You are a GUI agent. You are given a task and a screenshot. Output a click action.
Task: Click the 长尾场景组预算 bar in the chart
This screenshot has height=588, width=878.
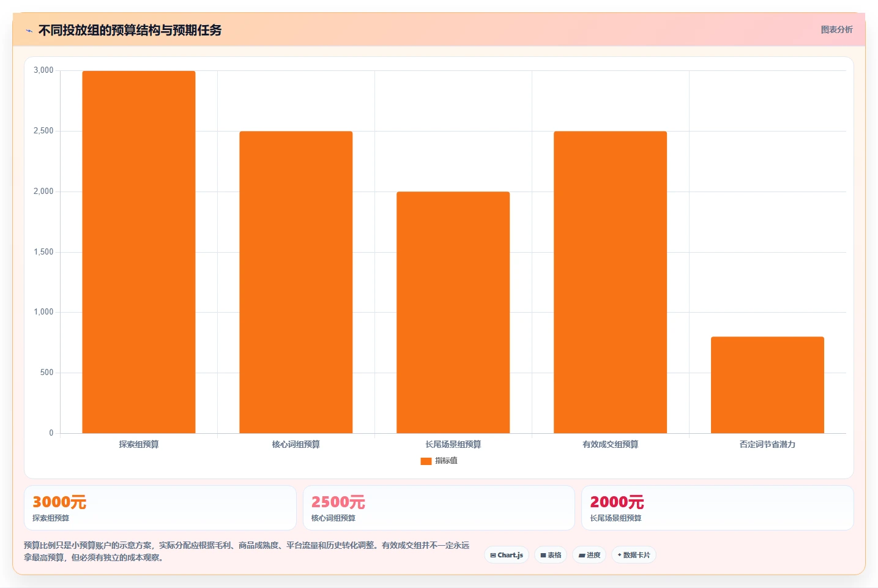[x=453, y=313]
